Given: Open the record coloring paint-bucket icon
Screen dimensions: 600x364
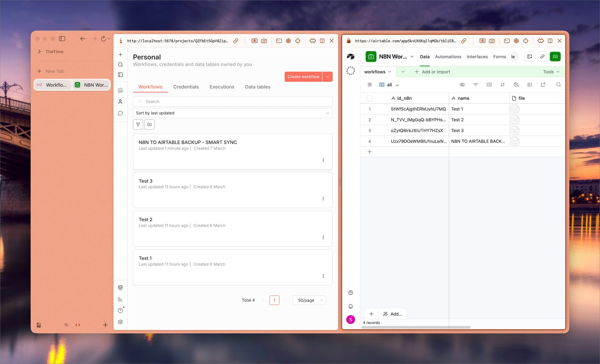Looking at the screenshot, I should (x=516, y=85).
